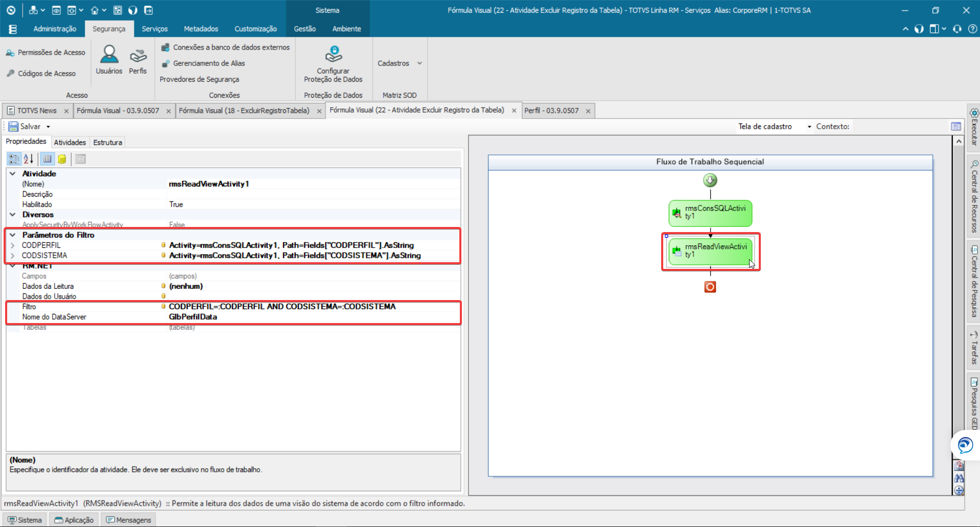Click the headset support icon
This screenshot has height=527, width=980.
pyautogui.click(x=957, y=29)
